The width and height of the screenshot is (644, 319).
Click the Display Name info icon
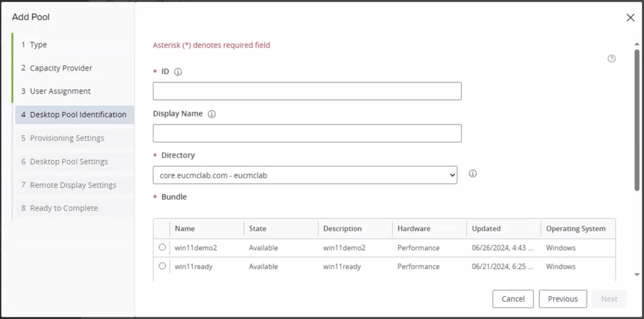[211, 114]
